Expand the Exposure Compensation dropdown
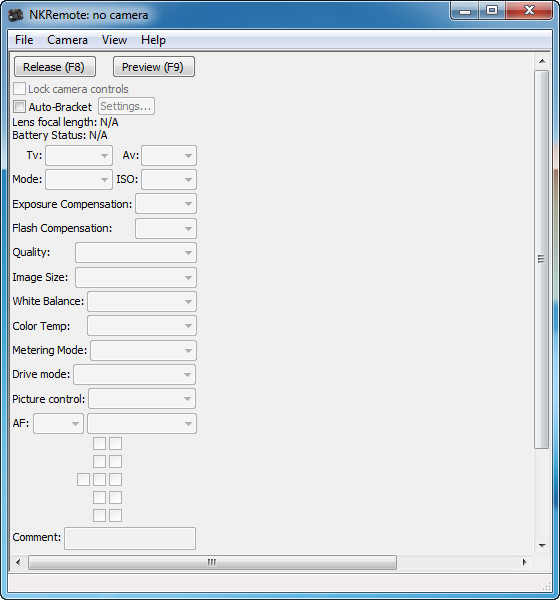The image size is (560, 600). pyautogui.click(x=166, y=204)
